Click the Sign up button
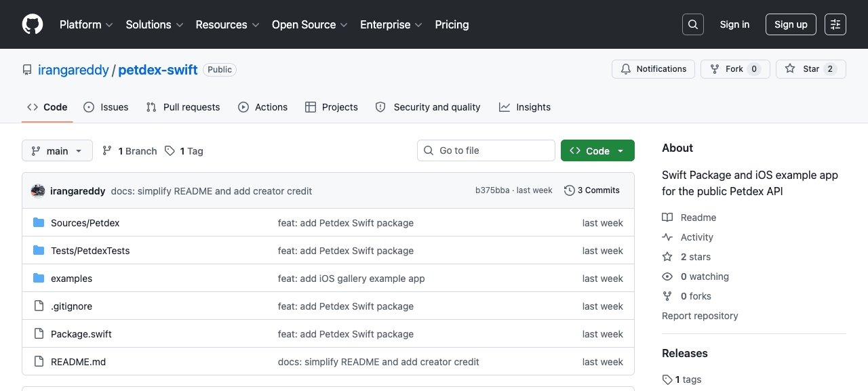The image size is (868, 391). tap(791, 24)
